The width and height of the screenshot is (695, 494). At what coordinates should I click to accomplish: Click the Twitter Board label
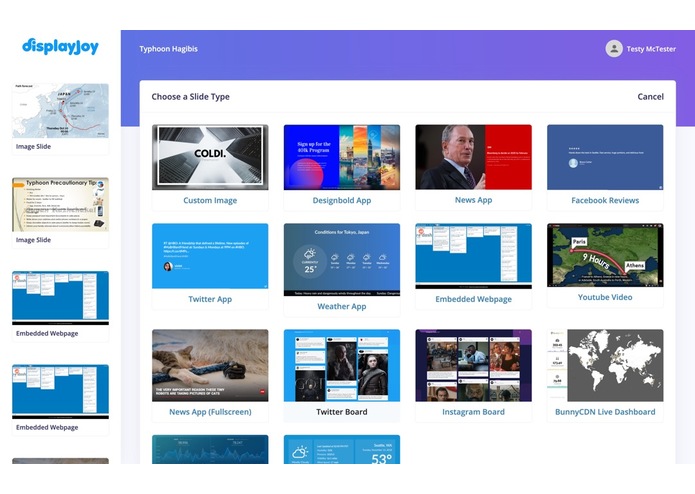(342, 412)
